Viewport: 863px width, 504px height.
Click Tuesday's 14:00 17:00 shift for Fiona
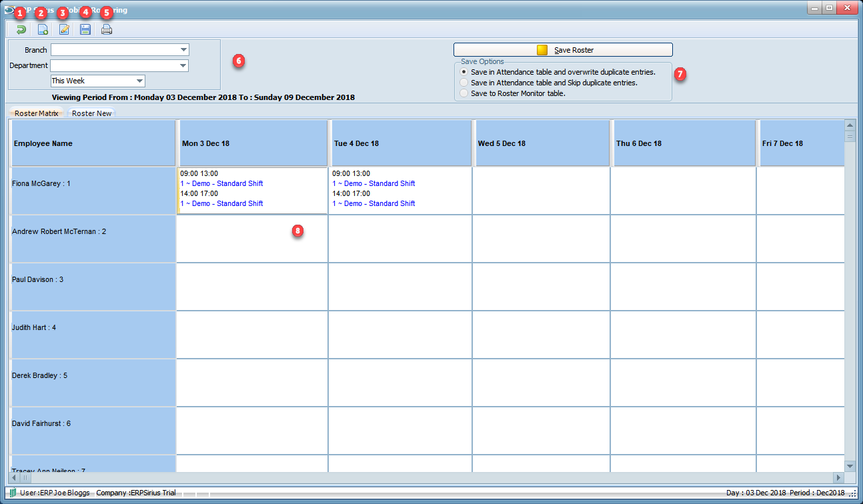click(x=351, y=193)
